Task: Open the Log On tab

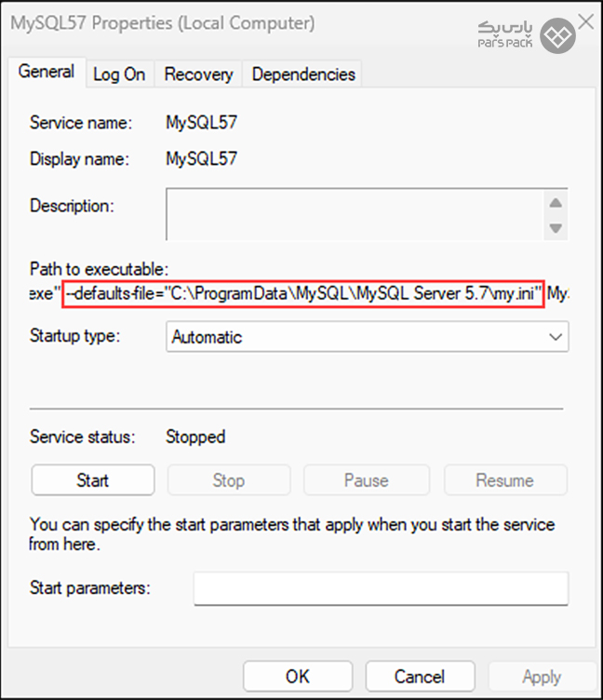Action: (x=119, y=74)
